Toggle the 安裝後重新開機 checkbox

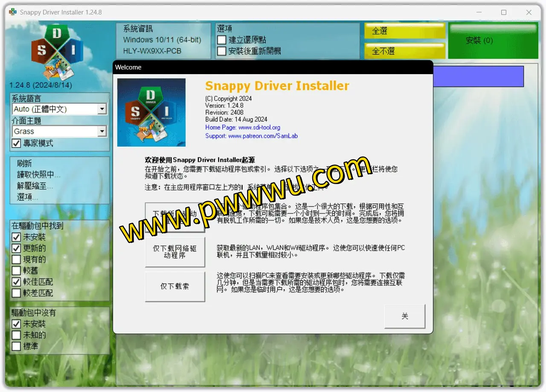click(222, 52)
